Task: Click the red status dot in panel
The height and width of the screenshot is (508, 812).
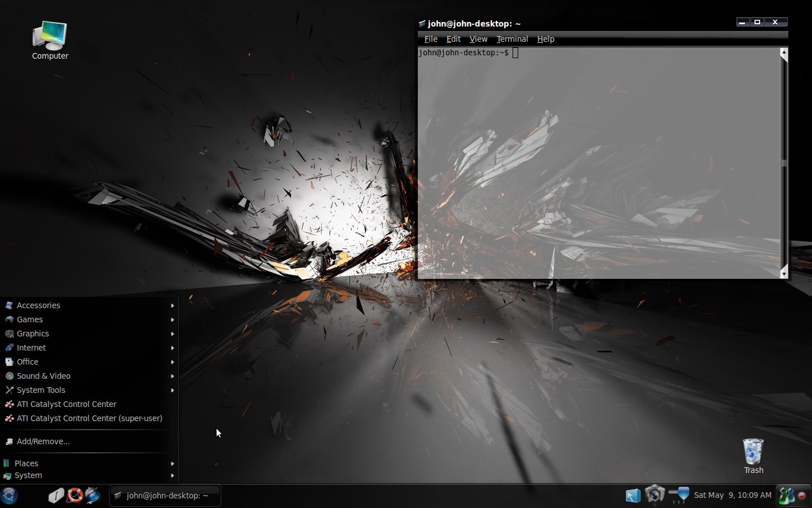Action: (x=801, y=496)
